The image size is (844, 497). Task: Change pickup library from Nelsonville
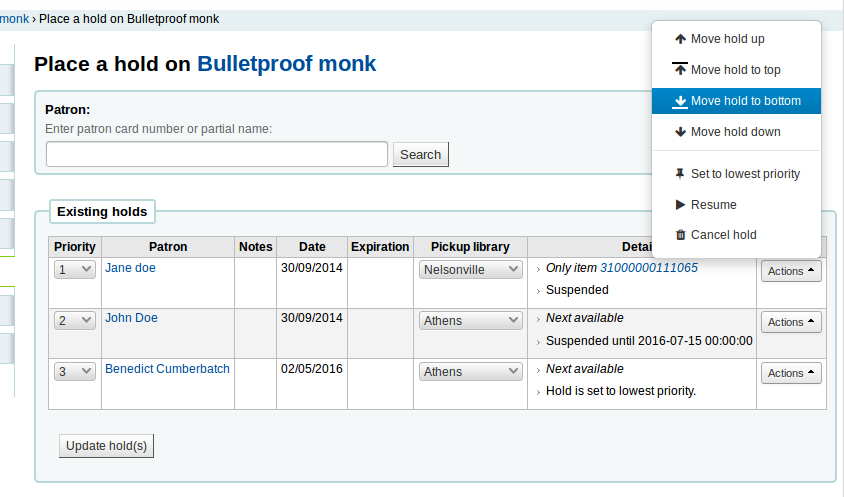pyautogui.click(x=471, y=270)
